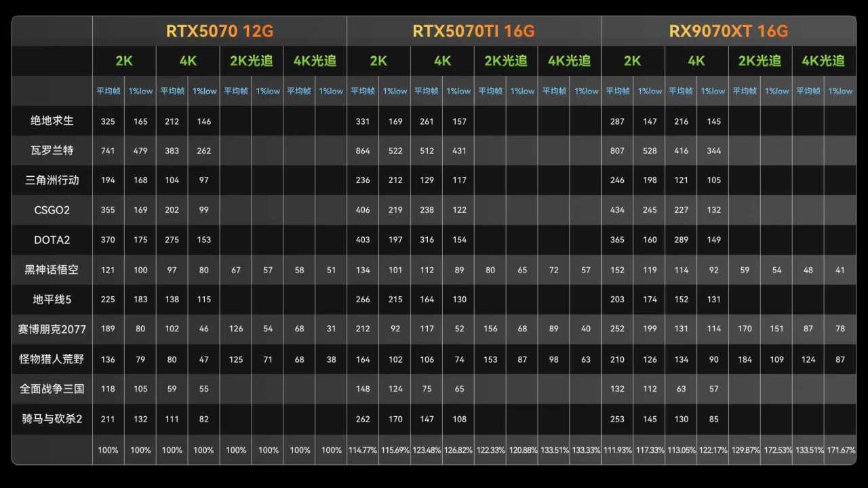868x488 pixels.
Task: Select value 528 in the 瓦罗兰特 row
Action: (x=650, y=151)
